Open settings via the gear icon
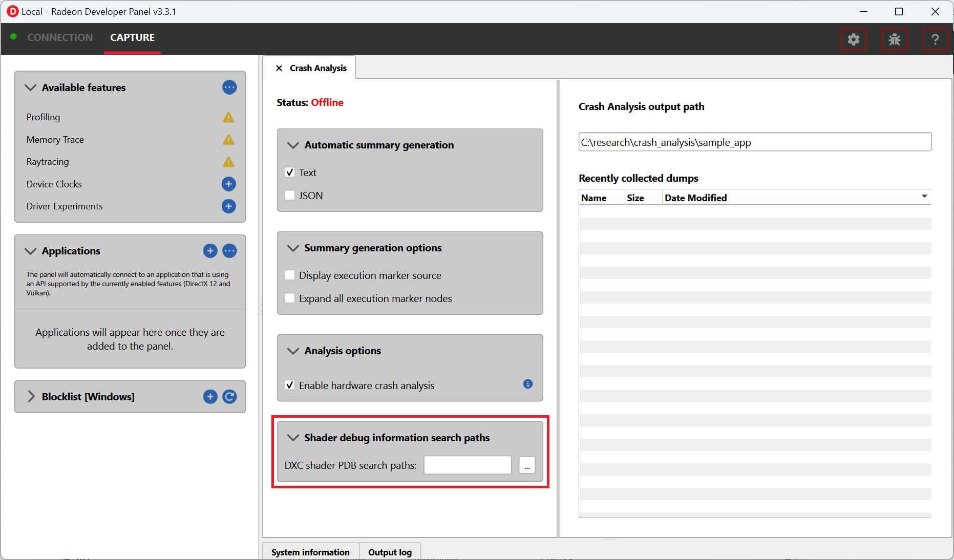The image size is (954, 560). point(853,39)
